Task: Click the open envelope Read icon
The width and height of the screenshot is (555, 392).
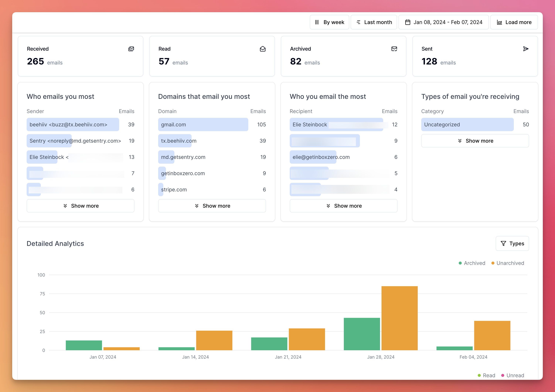Action: (x=263, y=49)
